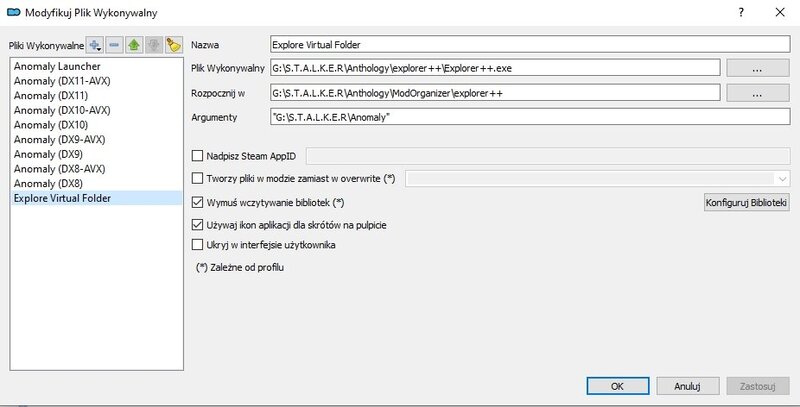Click the broom clear icon
800x407 pixels.
(x=173, y=45)
